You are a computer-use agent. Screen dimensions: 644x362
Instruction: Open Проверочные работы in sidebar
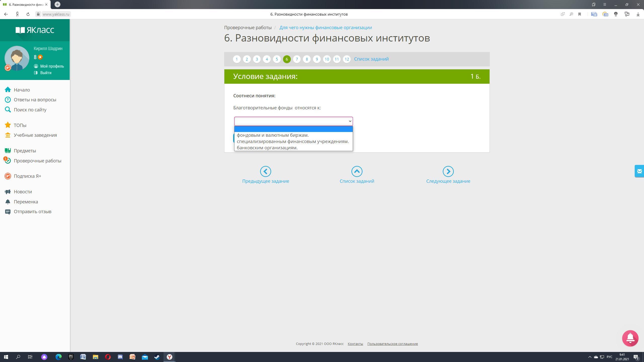37,161
